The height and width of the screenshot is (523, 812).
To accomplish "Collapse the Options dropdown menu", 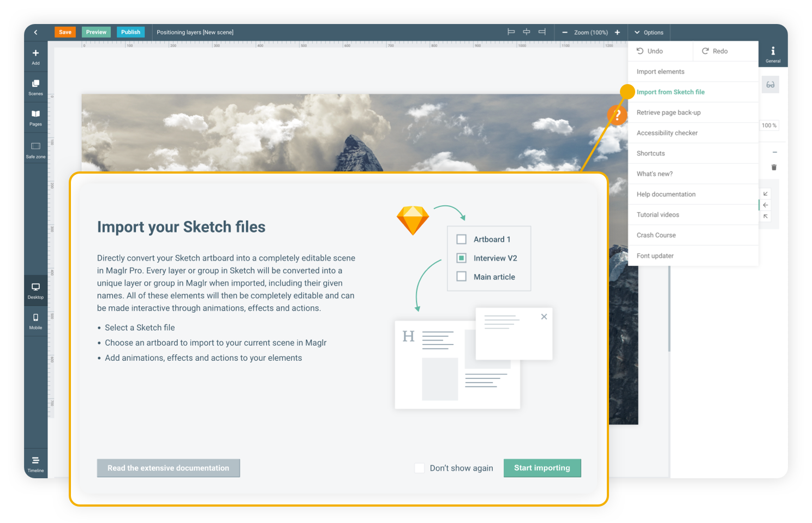I will point(649,32).
